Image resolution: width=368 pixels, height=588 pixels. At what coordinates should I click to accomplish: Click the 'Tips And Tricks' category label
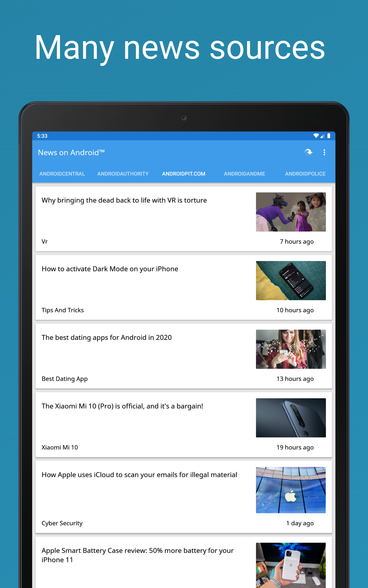63,310
